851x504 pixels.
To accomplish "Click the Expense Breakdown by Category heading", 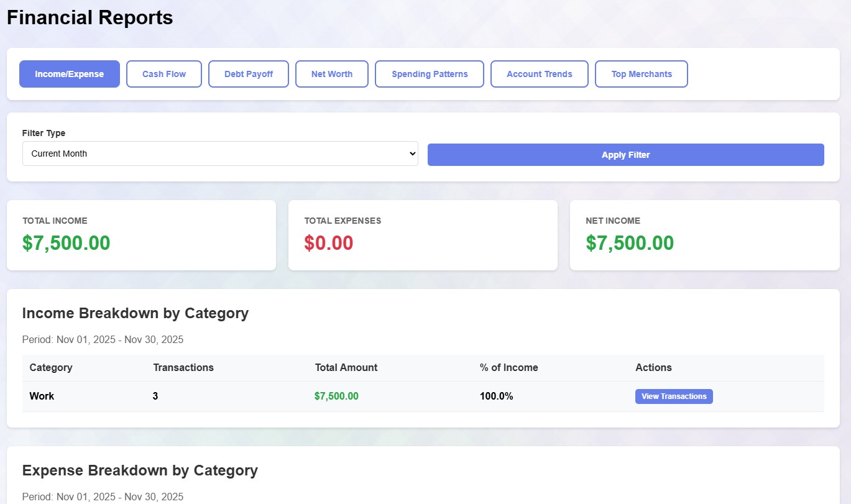I will tap(140, 470).
